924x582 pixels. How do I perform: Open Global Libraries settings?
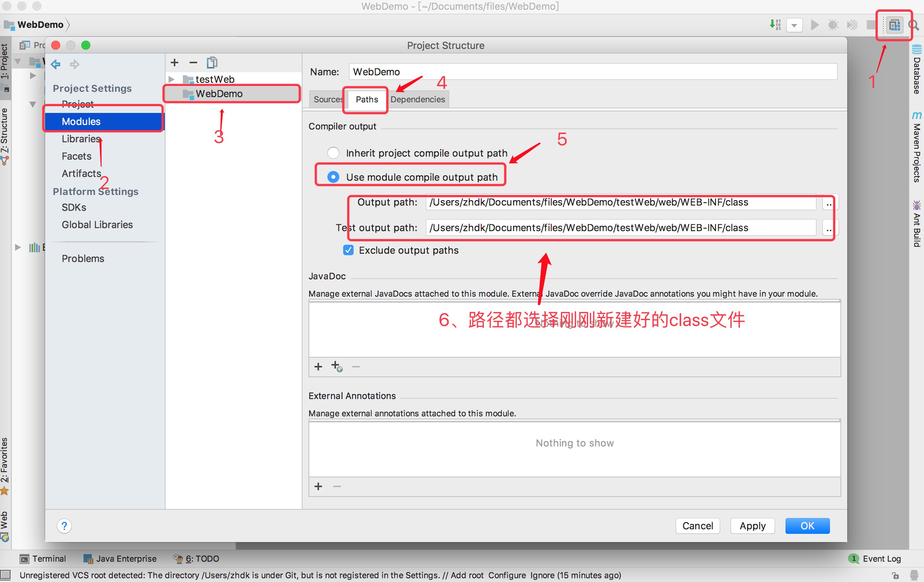pyautogui.click(x=97, y=225)
